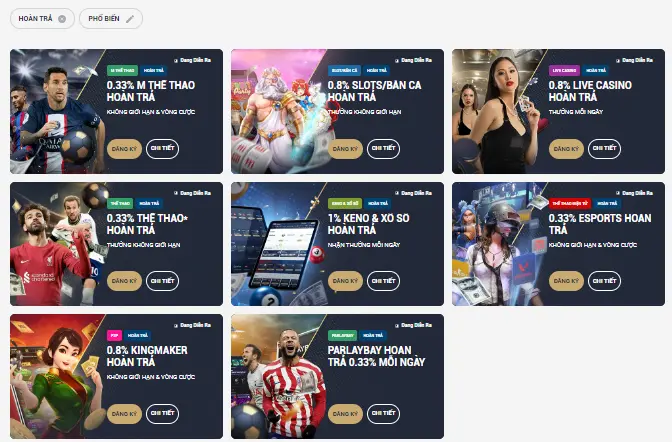This screenshot has height=442, width=672.
Task: Click Đăng Ký on 0.8% Kingmaker card
Action: pos(124,414)
